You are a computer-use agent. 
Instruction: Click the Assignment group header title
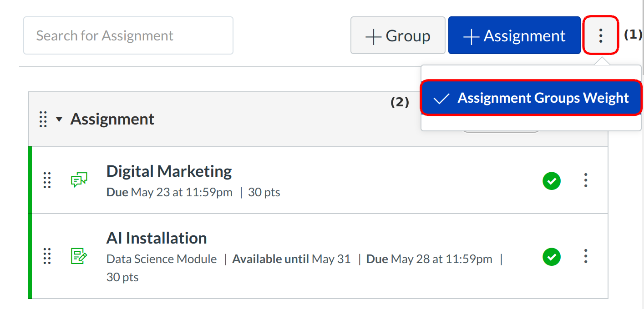(x=112, y=119)
